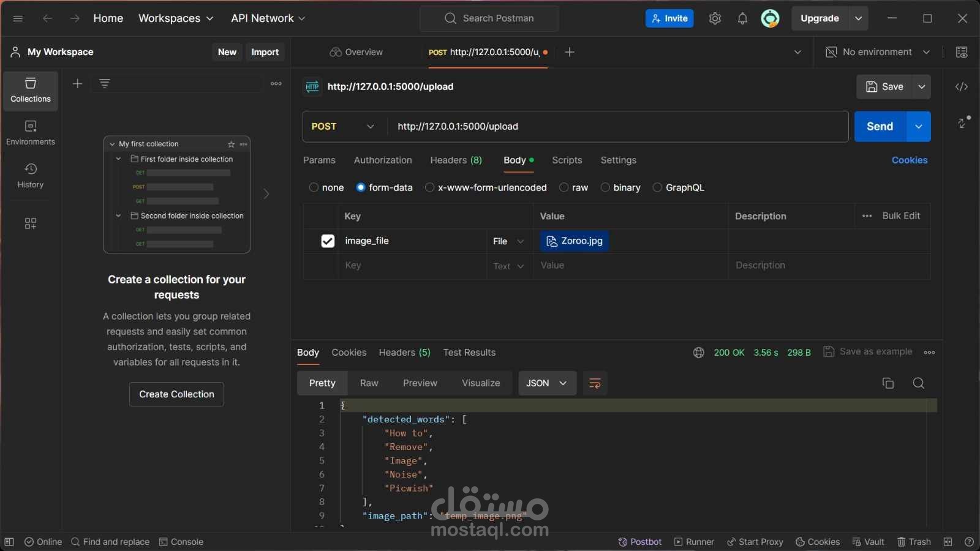Add a new collection with plus icon
Screen dimensions: 980x551
coord(77,83)
